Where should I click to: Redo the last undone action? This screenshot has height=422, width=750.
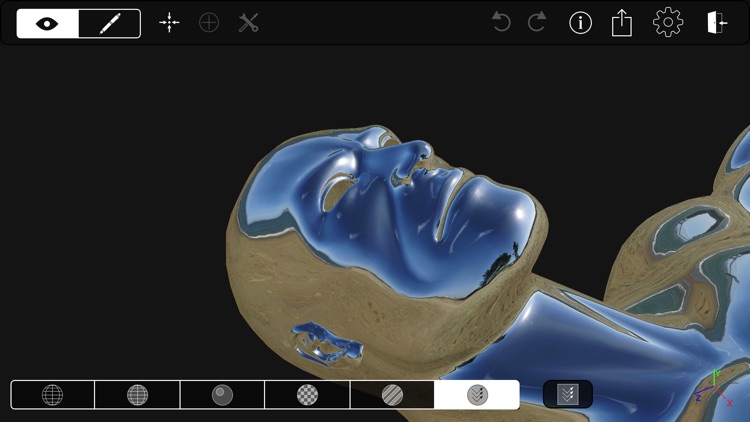pyautogui.click(x=537, y=22)
